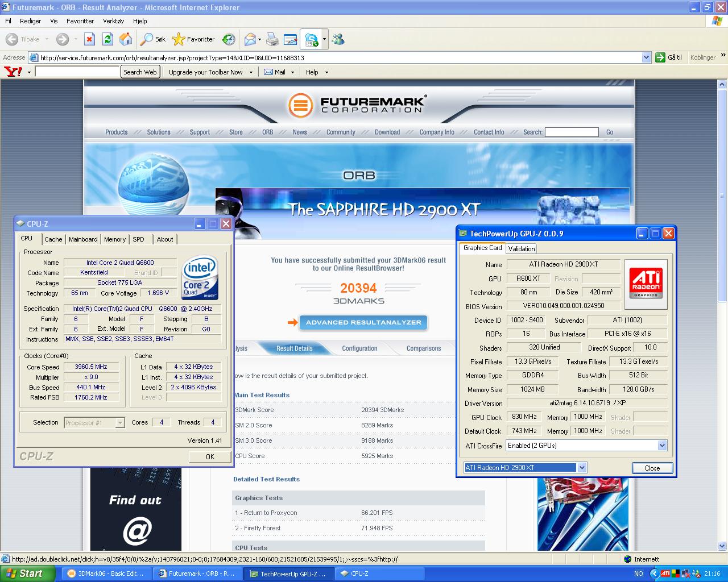
Task: Open CPU-Z SPD tab
Action: (x=138, y=239)
